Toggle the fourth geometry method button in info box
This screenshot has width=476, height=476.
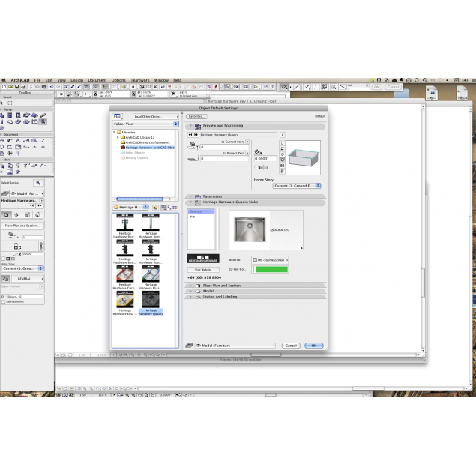coord(37,215)
